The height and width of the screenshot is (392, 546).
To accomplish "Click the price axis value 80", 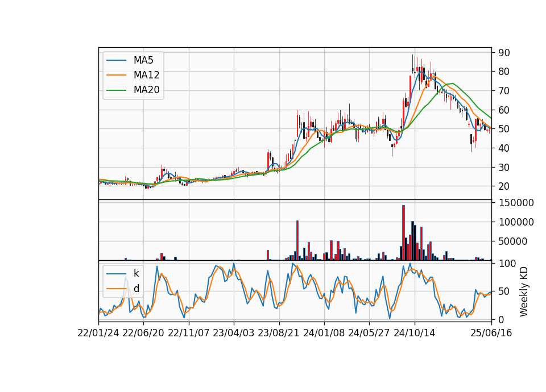I will [504, 72].
